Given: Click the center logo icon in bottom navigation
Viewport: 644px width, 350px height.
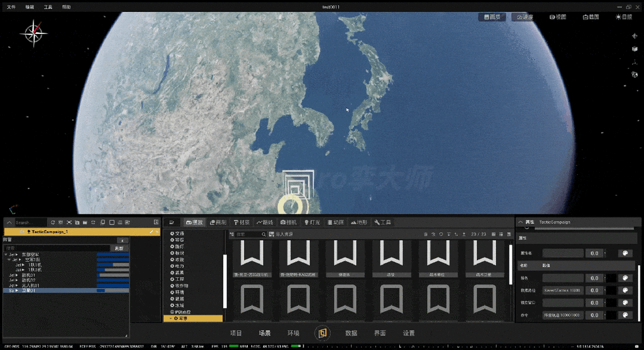Looking at the screenshot, I should tap(323, 333).
